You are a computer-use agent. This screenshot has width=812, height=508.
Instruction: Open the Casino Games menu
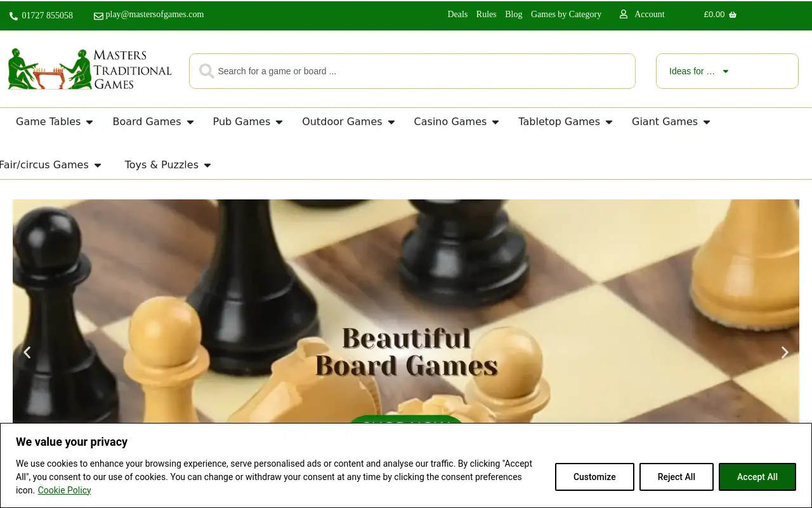click(x=450, y=121)
